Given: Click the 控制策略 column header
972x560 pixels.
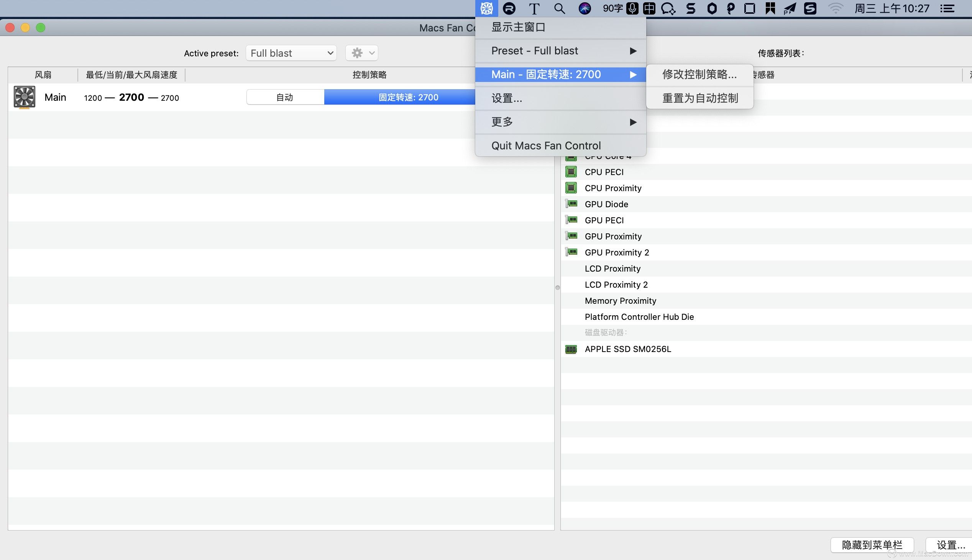Looking at the screenshot, I should click(369, 75).
